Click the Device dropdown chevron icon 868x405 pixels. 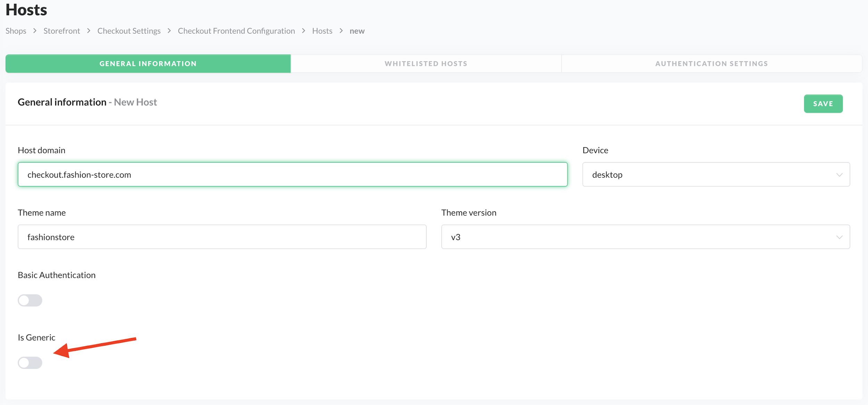pyautogui.click(x=839, y=175)
